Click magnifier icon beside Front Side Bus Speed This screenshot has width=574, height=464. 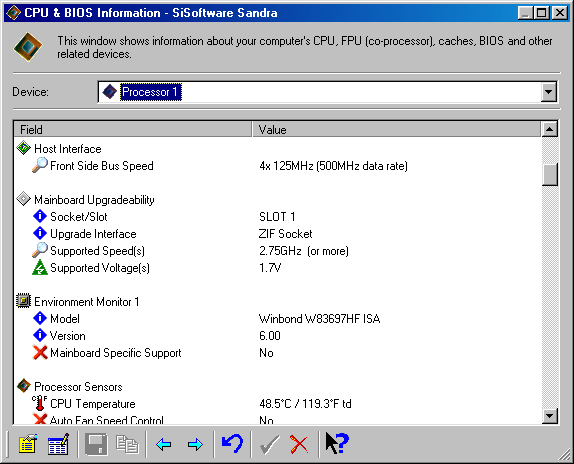[40, 165]
